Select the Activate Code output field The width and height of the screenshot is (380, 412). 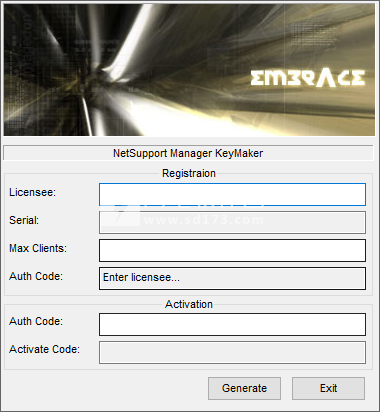click(232, 352)
